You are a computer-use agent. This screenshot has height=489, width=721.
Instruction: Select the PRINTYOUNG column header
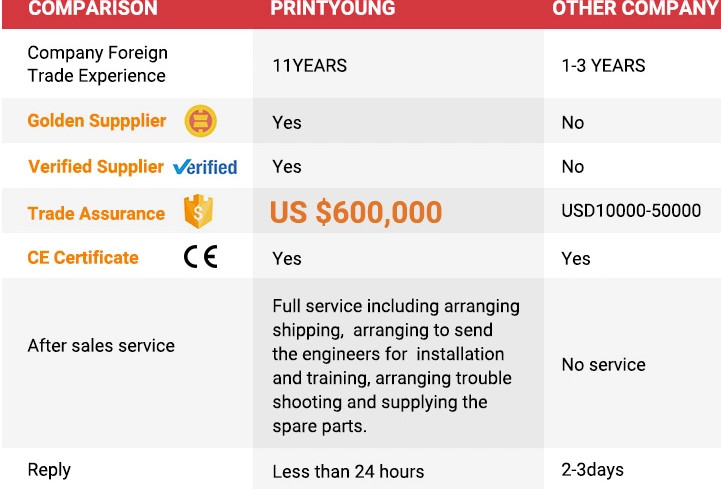click(333, 9)
